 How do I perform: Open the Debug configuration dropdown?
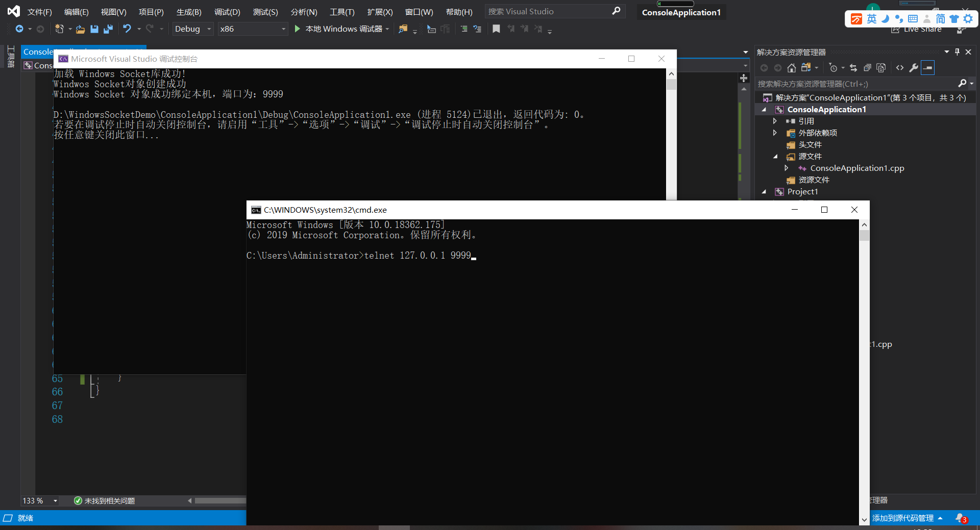pyautogui.click(x=193, y=29)
